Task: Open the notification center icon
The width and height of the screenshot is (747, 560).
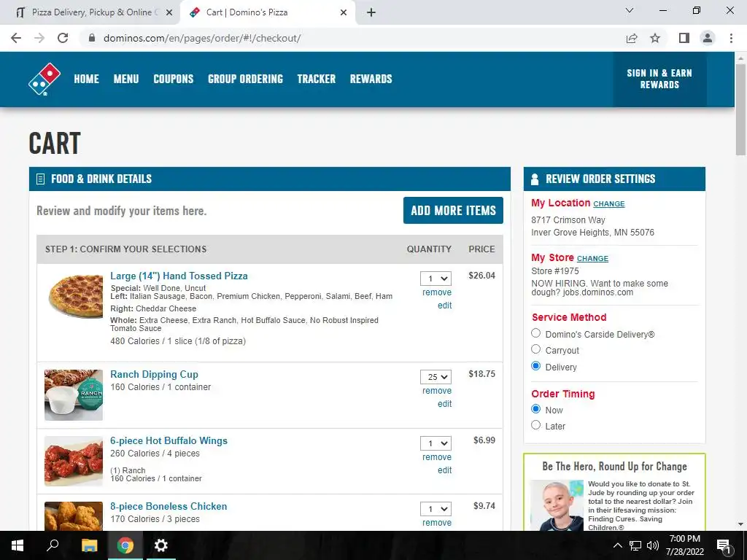Action: [x=724, y=545]
